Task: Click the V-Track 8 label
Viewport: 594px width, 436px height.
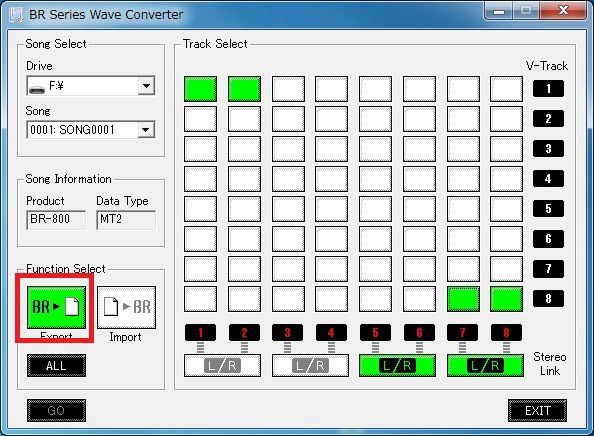Action: point(548,298)
